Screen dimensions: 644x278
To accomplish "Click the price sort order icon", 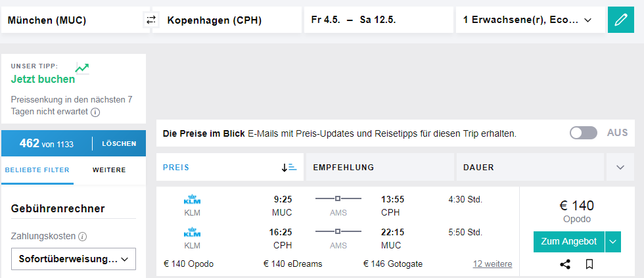I will [289, 168].
